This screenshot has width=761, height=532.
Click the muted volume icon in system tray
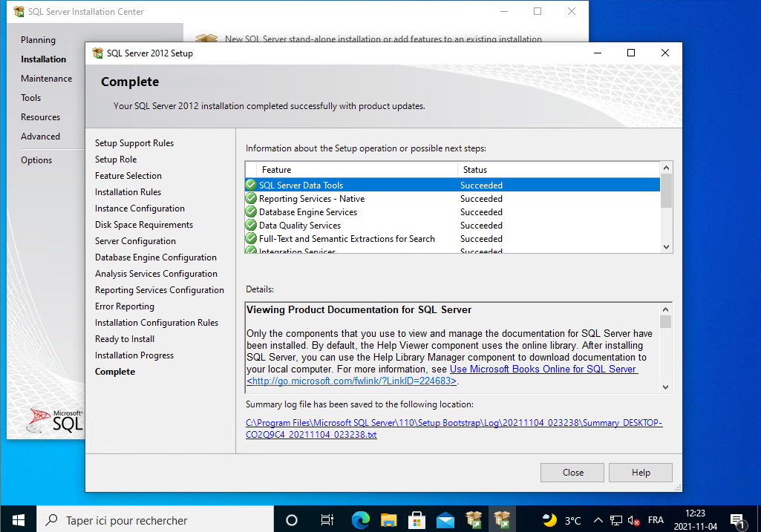coord(633,520)
